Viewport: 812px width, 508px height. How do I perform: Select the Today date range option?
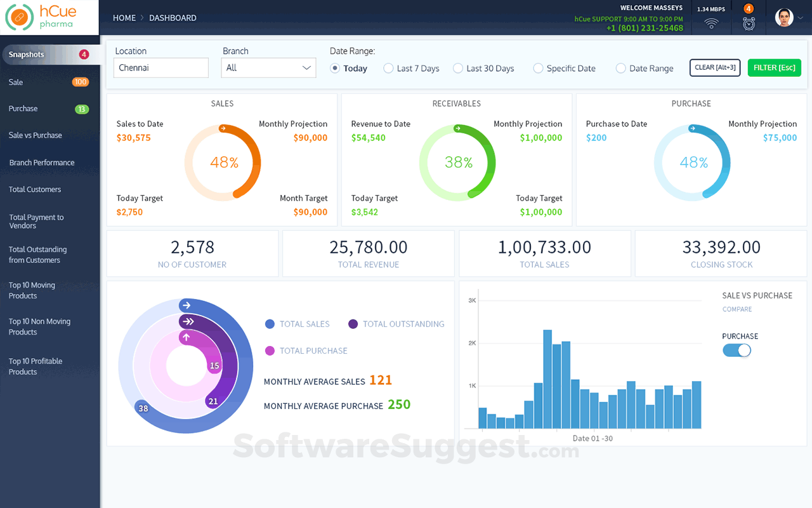pos(334,68)
